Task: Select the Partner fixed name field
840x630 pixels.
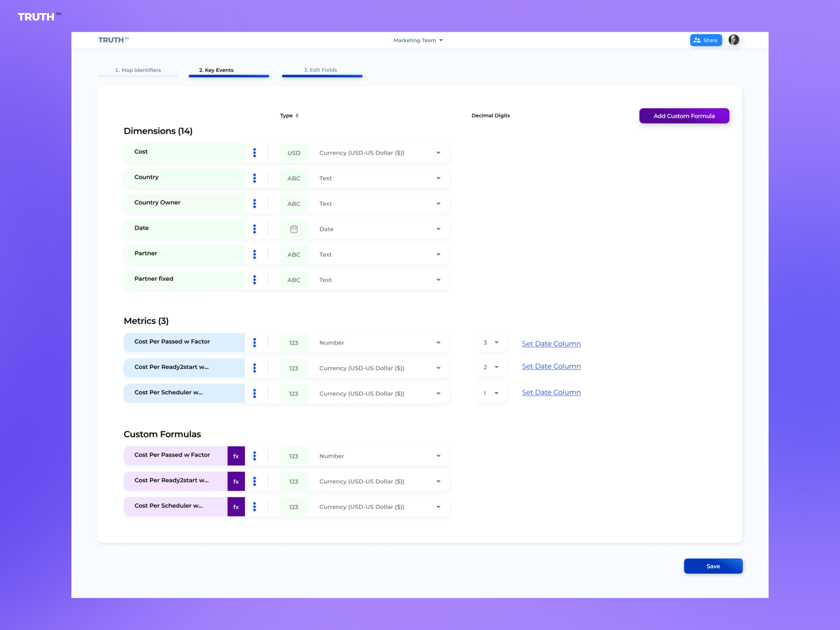Action: [184, 279]
